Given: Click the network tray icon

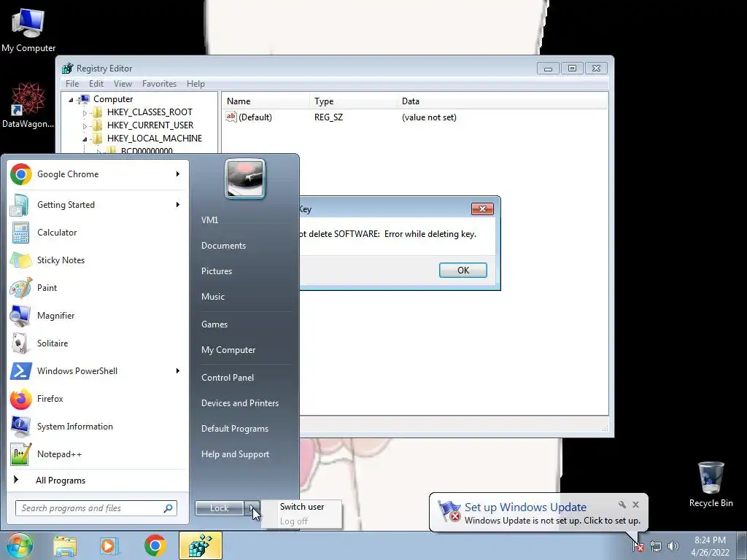Looking at the screenshot, I should pos(656,546).
